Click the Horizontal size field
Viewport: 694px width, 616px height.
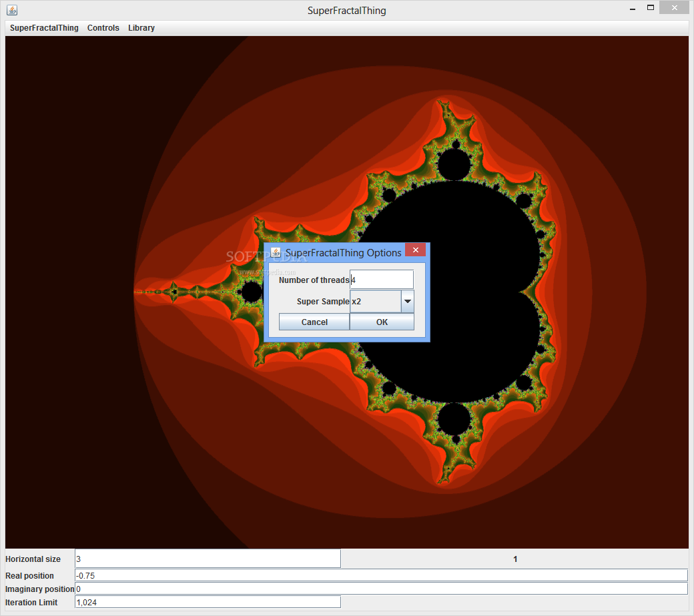click(x=208, y=559)
